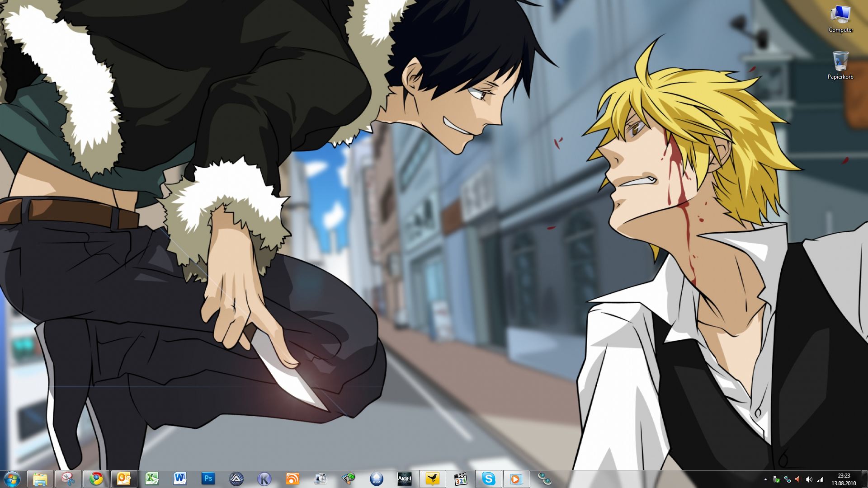
Task: Launch the Snipping Tool from taskbar
Action: click(68, 479)
